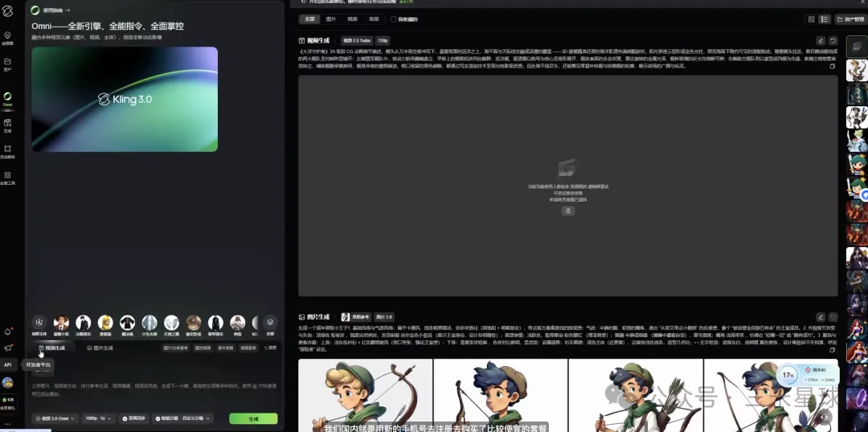The height and width of the screenshot is (432, 868).
Task: Open the 创意圈 sidebar icon
Action: [x=8, y=38]
